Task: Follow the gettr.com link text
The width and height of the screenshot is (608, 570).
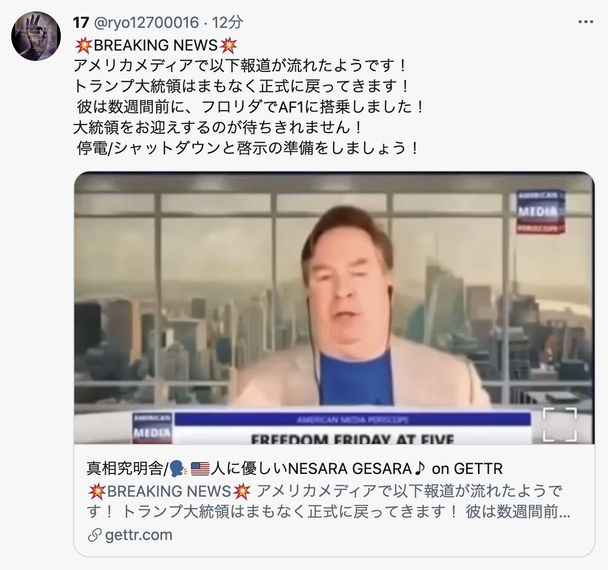Action: coord(139,535)
